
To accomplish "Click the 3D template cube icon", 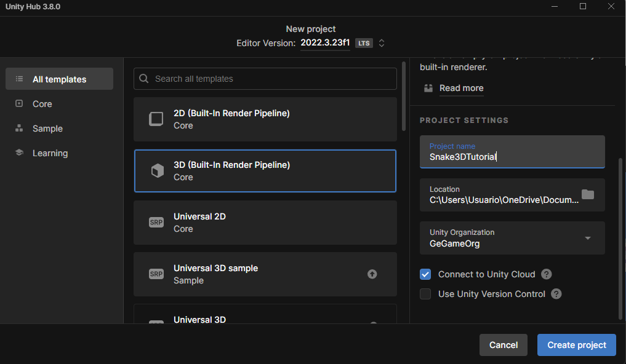I will point(157,171).
